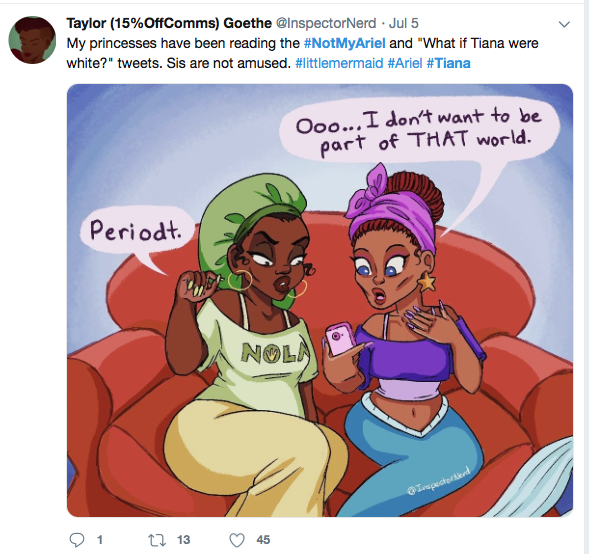The image size is (589, 554).
Task: Click the pink phone in the cartoon
Action: point(341,338)
